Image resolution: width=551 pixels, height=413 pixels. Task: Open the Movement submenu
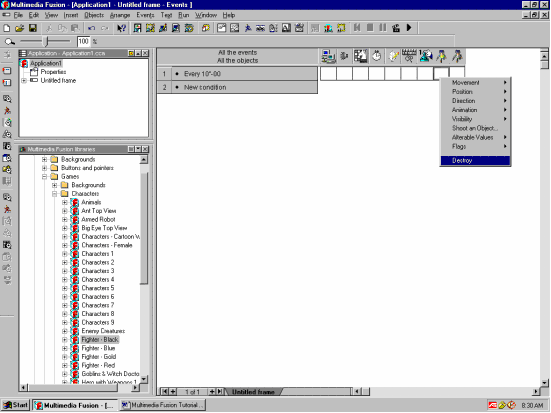[x=475, y=83]
